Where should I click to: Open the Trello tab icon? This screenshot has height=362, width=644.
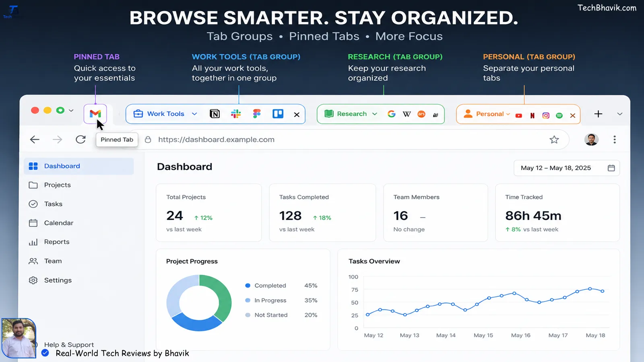(x=278, y=114)
